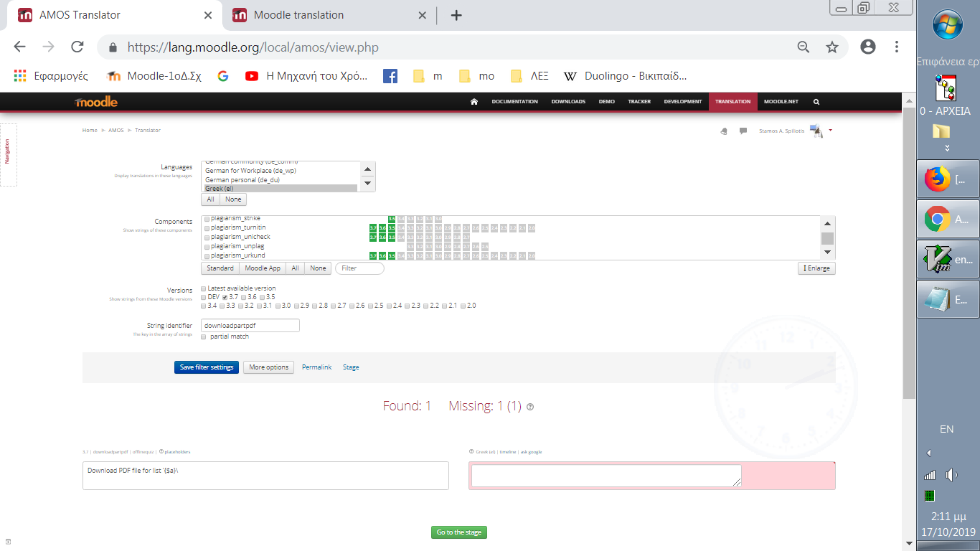Open Chrome three-dot menu
The width and height of the screenshot is (980, 551).
point(897,47)
